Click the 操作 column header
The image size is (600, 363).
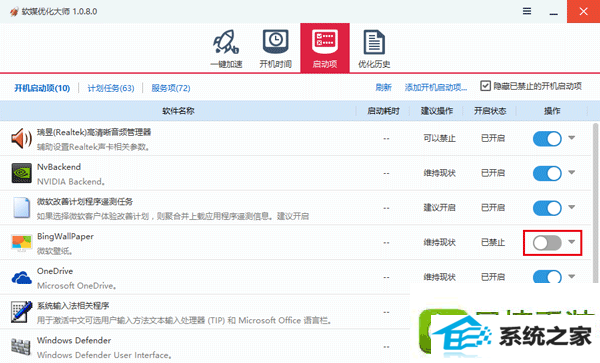coord(552,111)
